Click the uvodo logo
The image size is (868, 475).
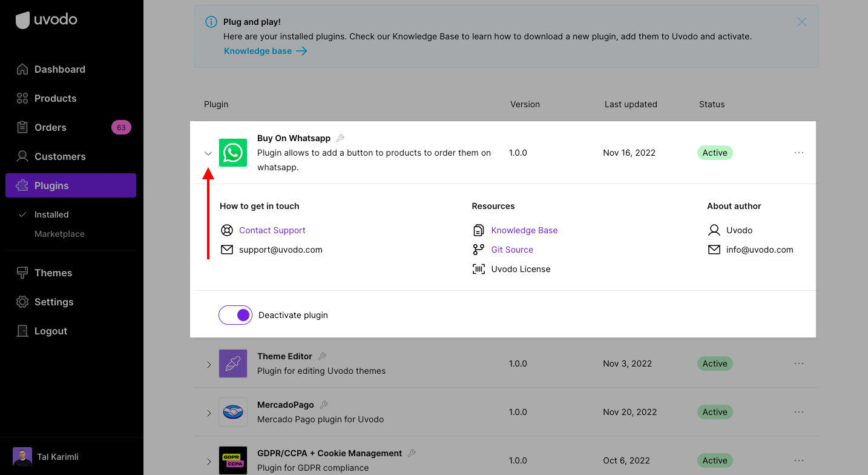click(x=47, y=20)
